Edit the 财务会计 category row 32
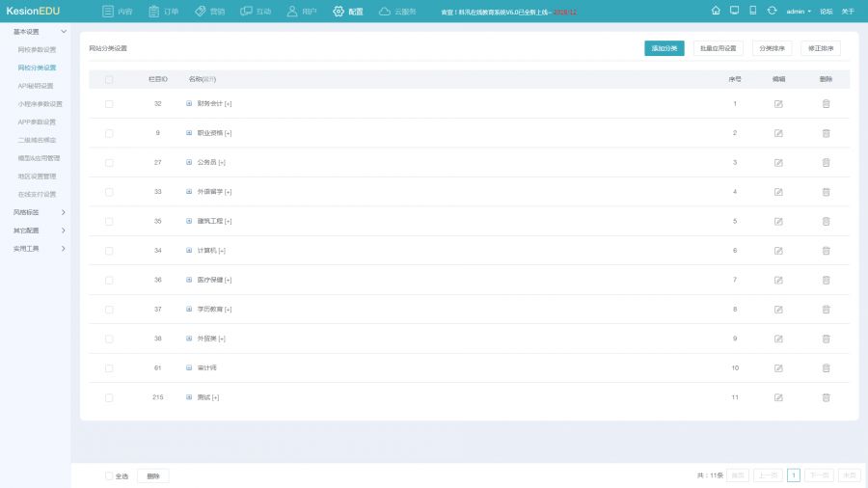 [778, 104]
